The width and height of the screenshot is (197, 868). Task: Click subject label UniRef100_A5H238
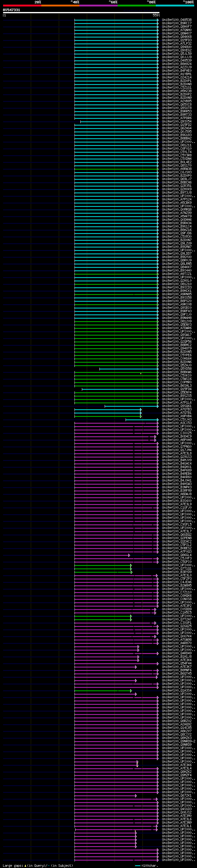(x=177, y=91)
